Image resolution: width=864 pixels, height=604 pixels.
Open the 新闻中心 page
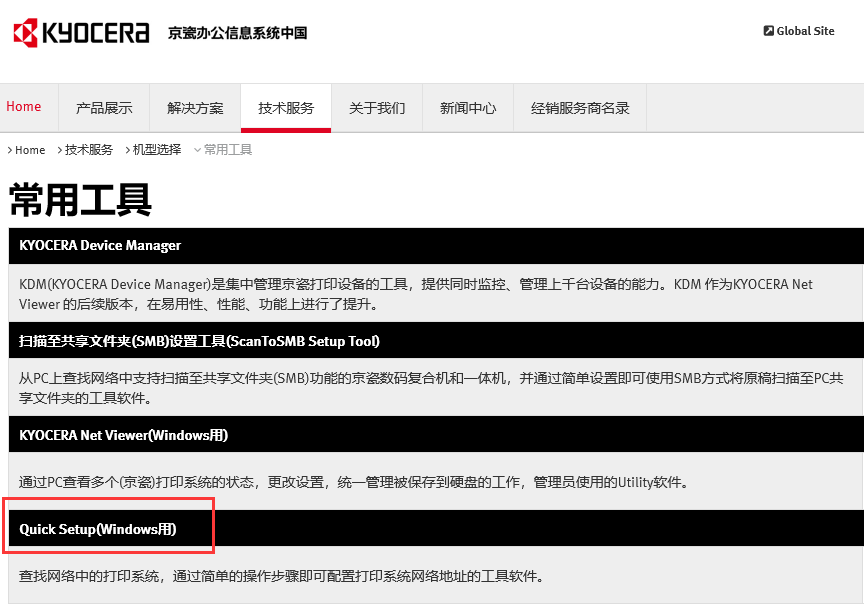[x=467, y=107]
